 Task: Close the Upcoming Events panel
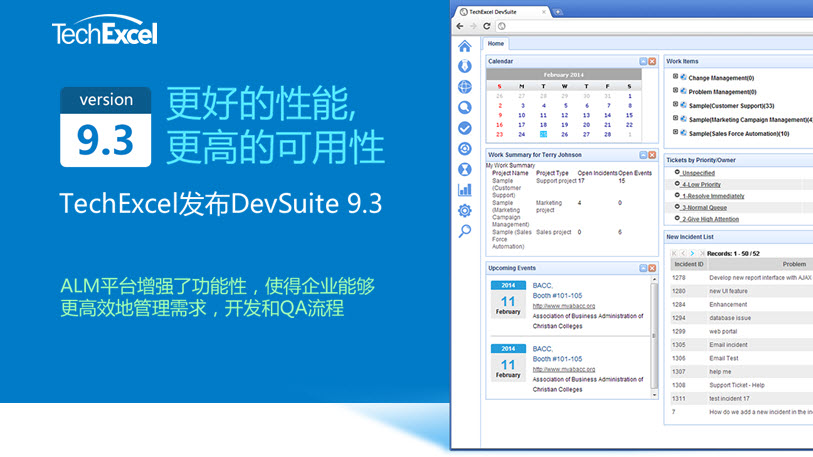(652, 268)
